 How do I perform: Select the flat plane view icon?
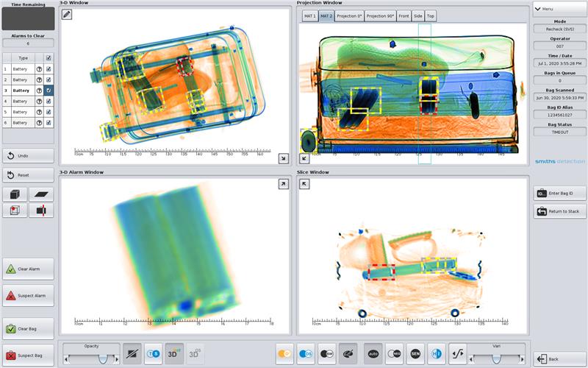(41, 194)
